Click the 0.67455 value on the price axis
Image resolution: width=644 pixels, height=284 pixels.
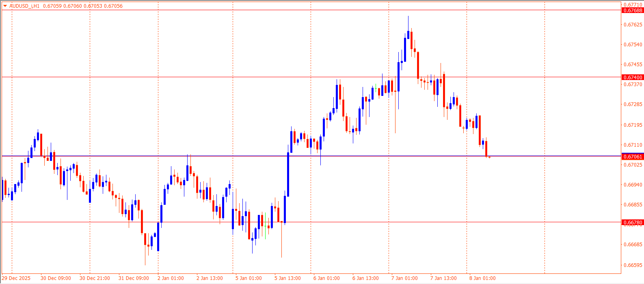(633, 65)
